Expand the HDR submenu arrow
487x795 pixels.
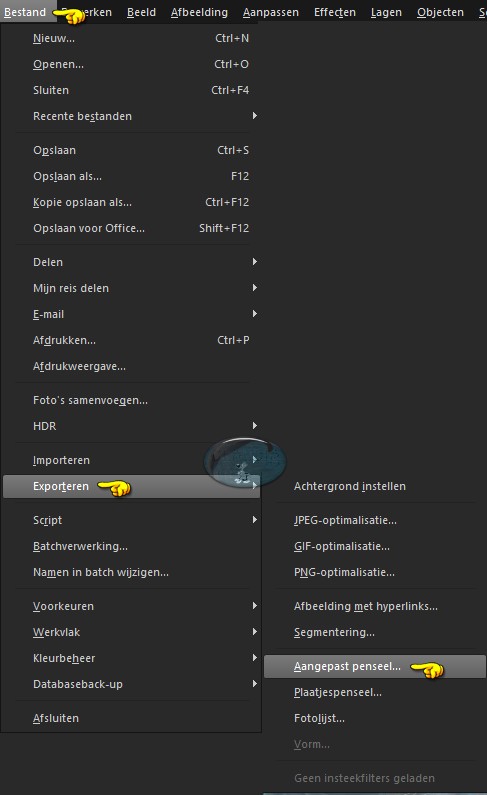254,425
